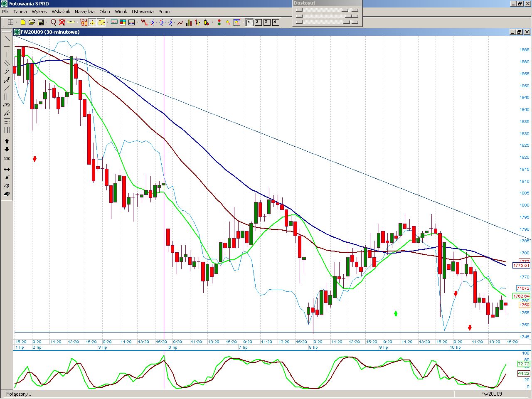Click the top slider in Dostosuj panel
This screenshot has height=399, width=532.
tap(345, 10)
